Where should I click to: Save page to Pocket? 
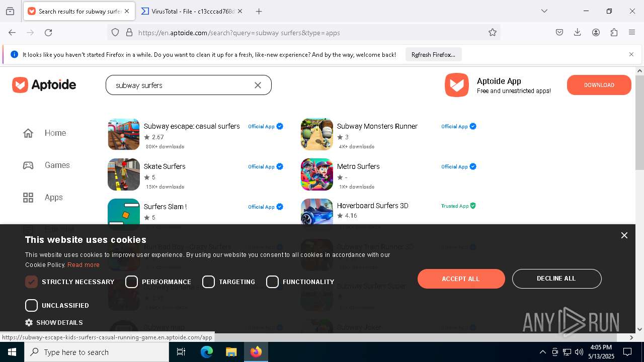[x=559, y=33]
